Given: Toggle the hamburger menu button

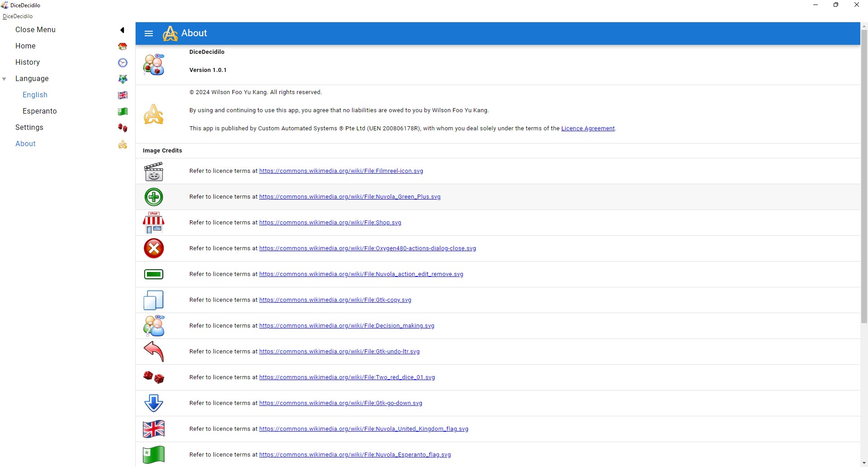Looking at the screenshot, I should 149,33.
